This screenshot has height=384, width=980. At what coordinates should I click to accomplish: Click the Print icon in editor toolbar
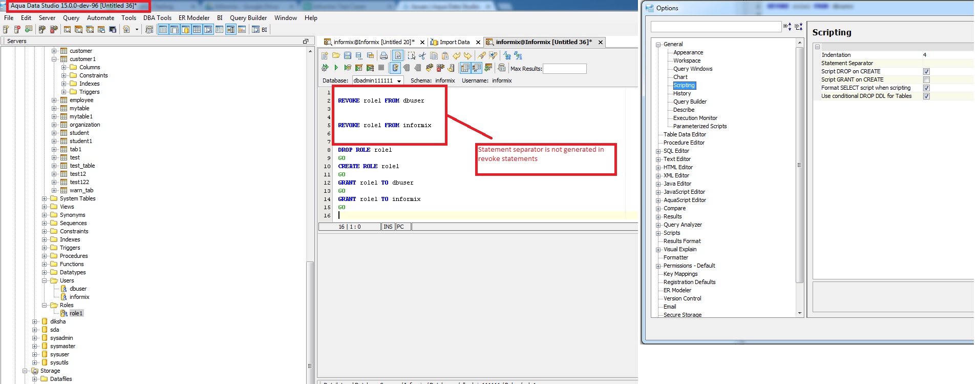(x=384, y=55)
